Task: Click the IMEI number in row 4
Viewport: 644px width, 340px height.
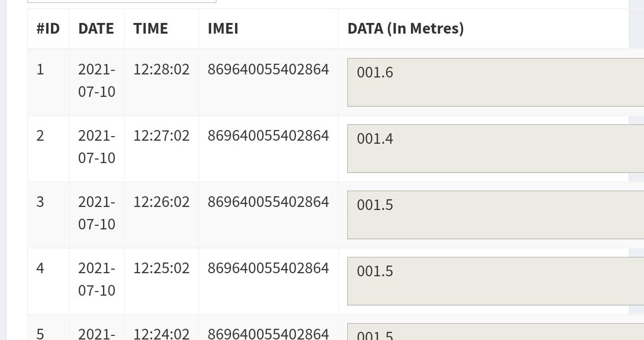Action: [268, 268]
